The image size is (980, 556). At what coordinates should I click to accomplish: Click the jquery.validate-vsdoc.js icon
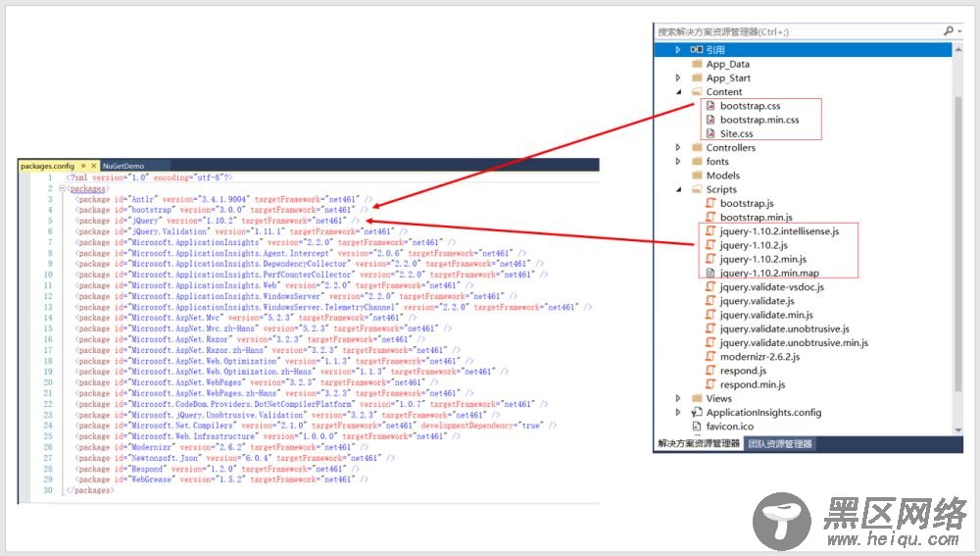(x=710, y=286)
